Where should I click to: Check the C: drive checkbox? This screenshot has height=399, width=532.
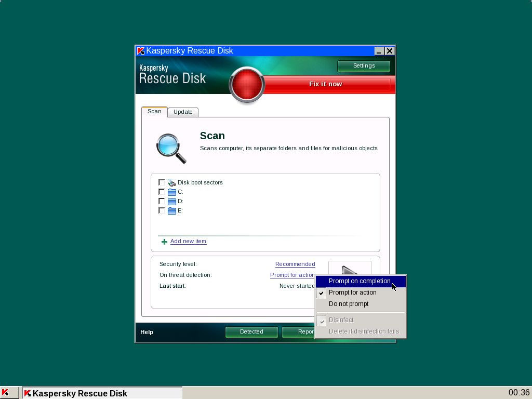click(162, 192)
